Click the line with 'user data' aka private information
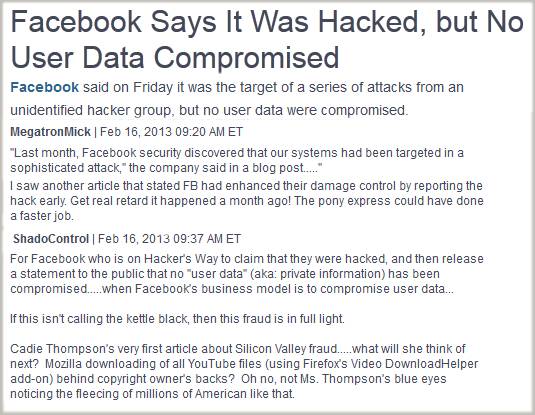This screenshot has width=535, height=415. pyautogui.click(x=225, y=274)
